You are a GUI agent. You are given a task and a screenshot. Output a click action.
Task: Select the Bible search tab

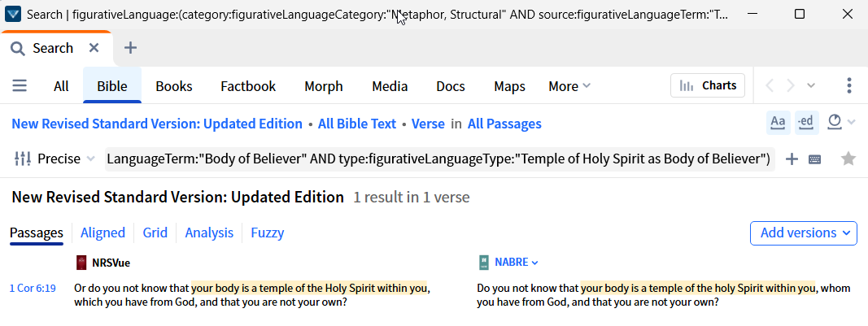[x=112, y=86]
